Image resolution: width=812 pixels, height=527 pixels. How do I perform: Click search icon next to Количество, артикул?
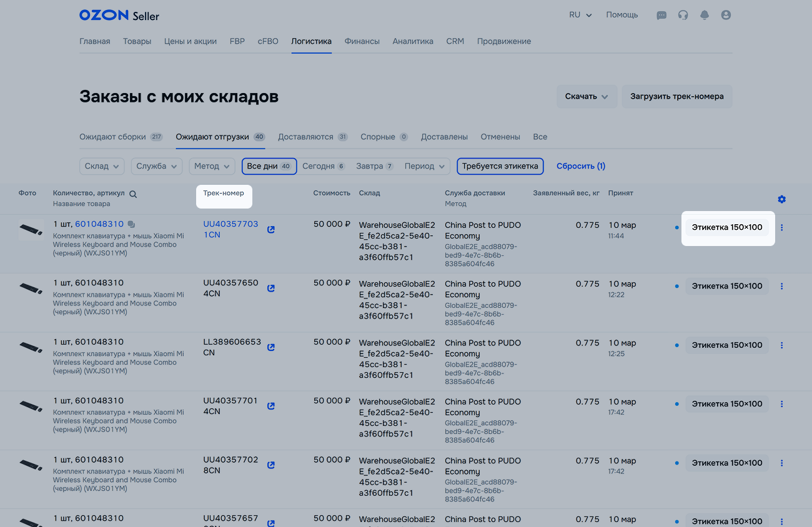tap(133, 194)
